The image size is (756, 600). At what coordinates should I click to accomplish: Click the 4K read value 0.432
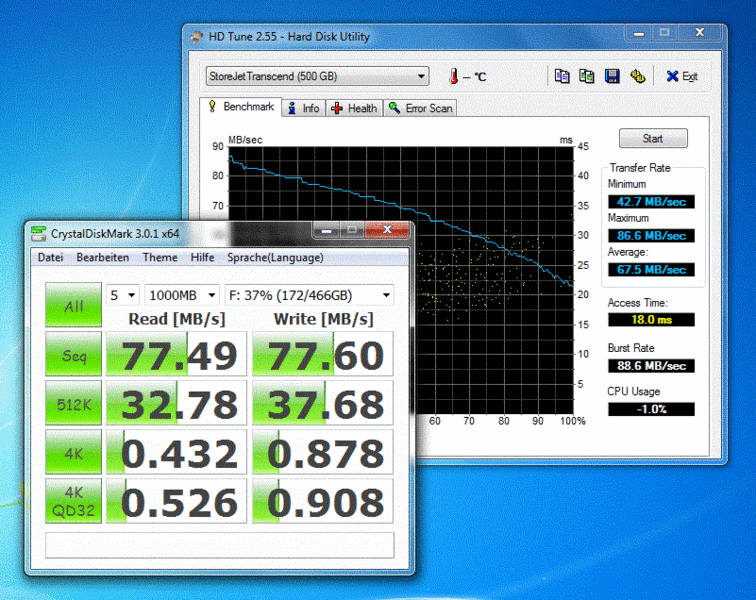point(176,452)
